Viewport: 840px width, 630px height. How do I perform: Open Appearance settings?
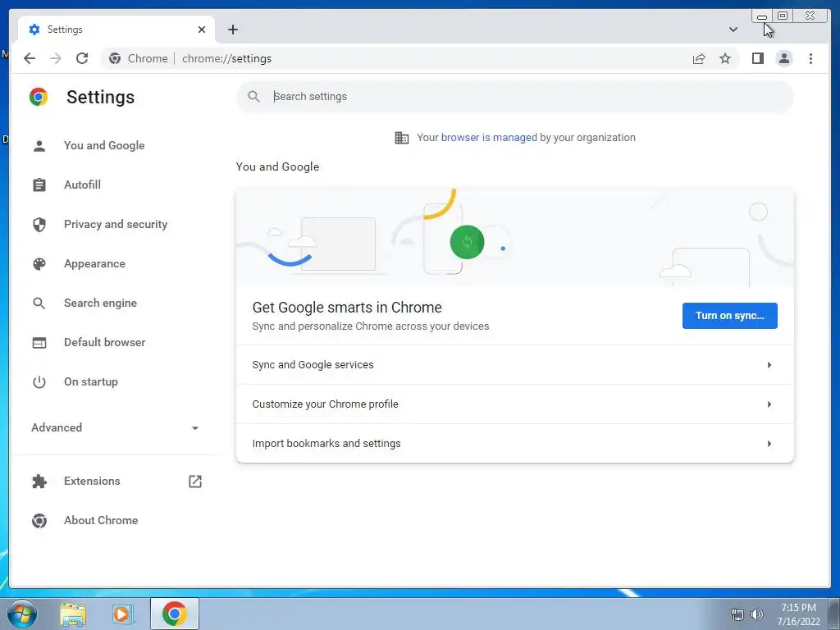click(94, 263)
